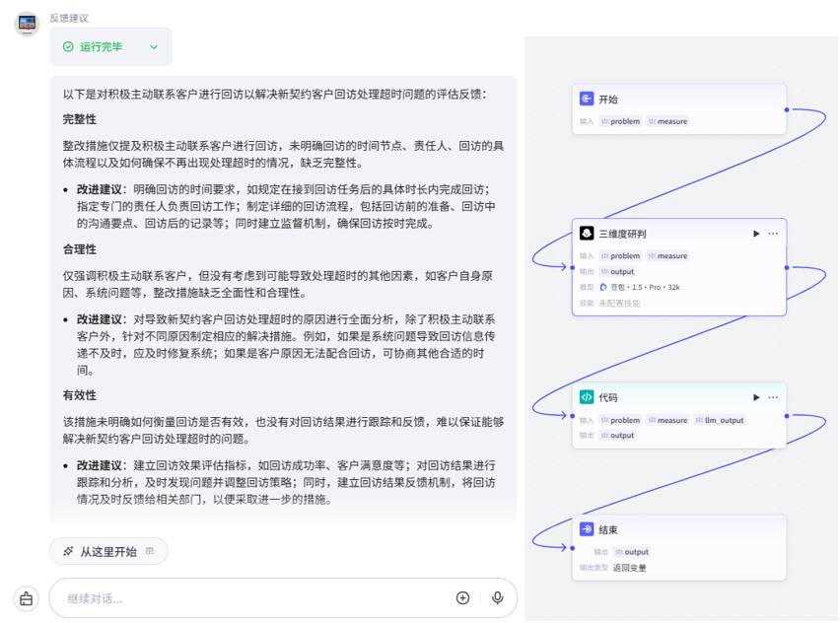Image resolution: width=840 pixels, height=623 pixels.
Task: Click the output tag in 结束 node
Action: point(632,552)
